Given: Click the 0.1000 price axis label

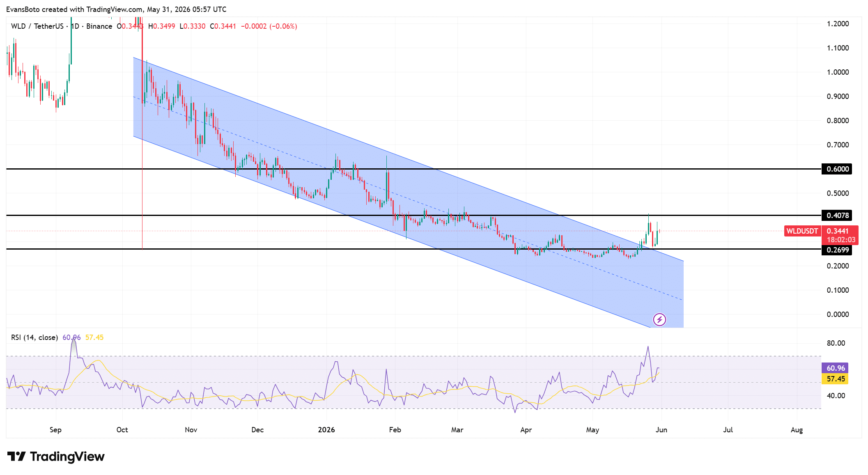Looking at the screenshot, I should point(838,290).
